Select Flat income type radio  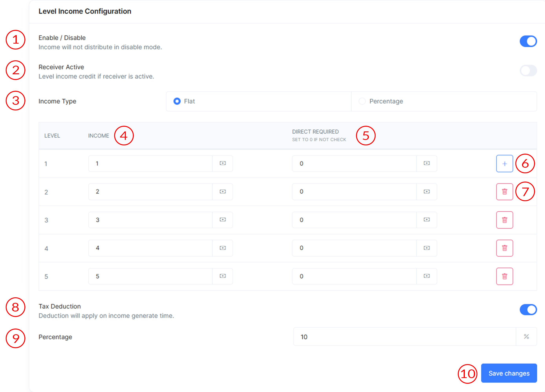click(x=177, y=101)
